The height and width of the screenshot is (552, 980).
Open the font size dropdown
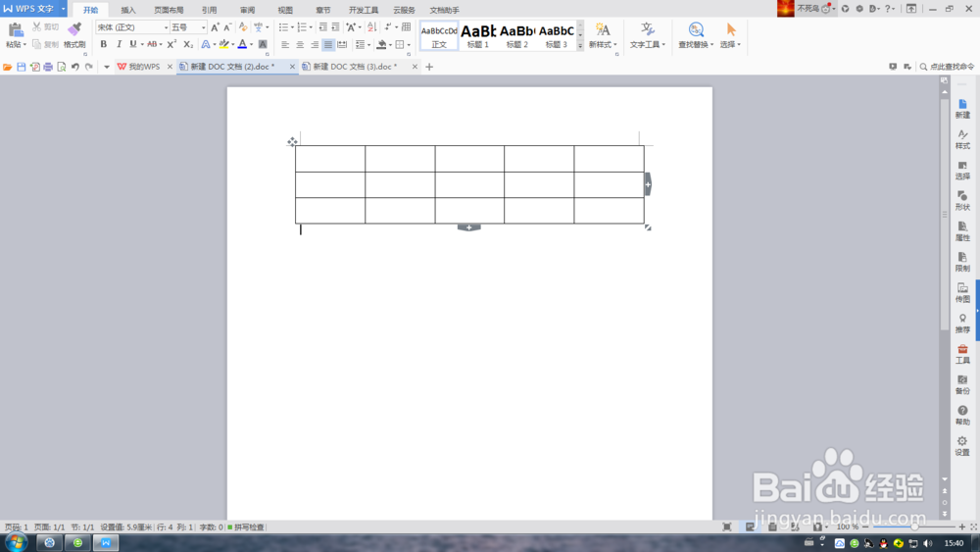point(203,27)
